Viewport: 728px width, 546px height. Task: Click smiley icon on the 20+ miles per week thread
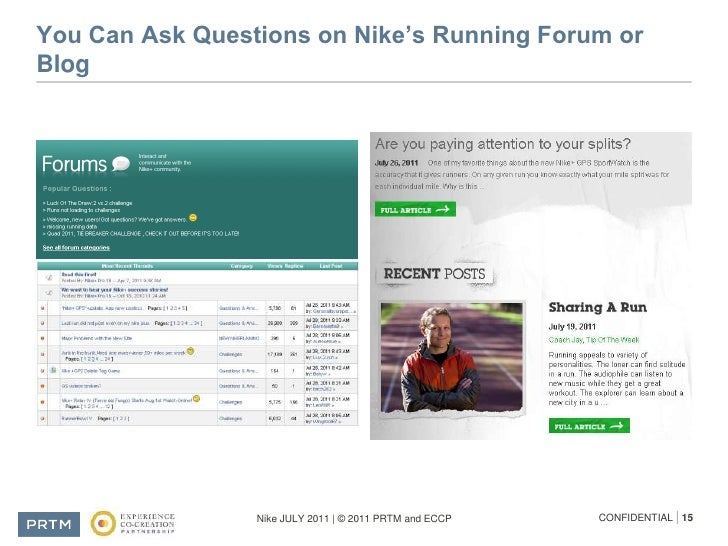[x=190, y=351]
